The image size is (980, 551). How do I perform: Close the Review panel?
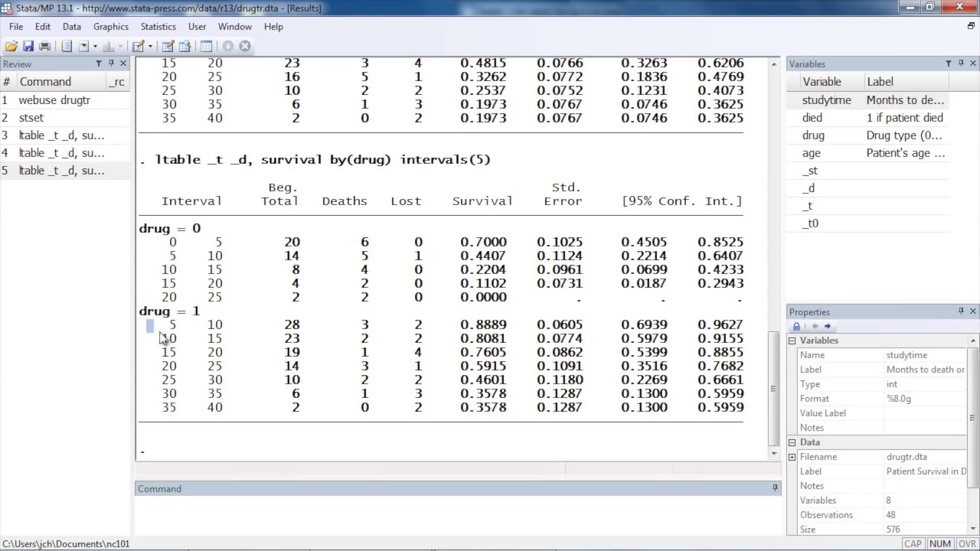click(123, 64)
